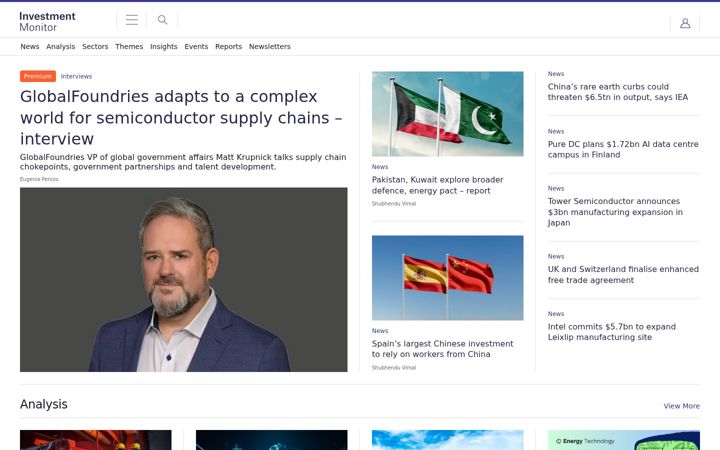The image size is (720, 450).
Task: Click View More in Analysis section
Action: (x=681, y=406)
